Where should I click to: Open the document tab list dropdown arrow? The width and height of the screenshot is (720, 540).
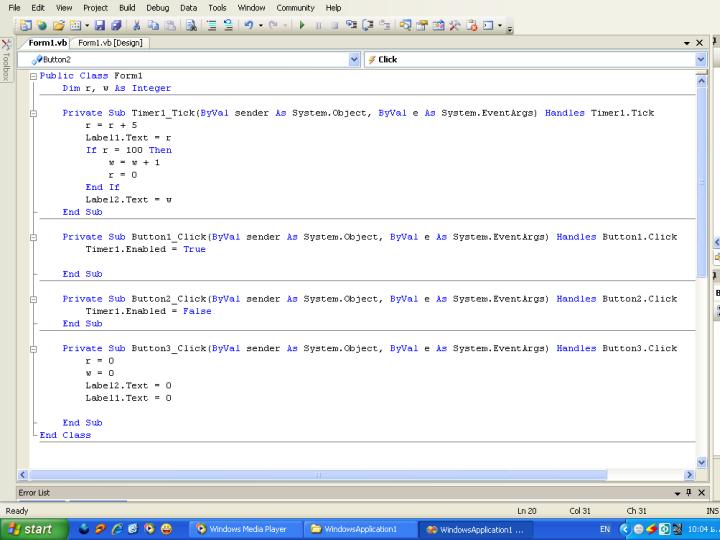[687, 43]
